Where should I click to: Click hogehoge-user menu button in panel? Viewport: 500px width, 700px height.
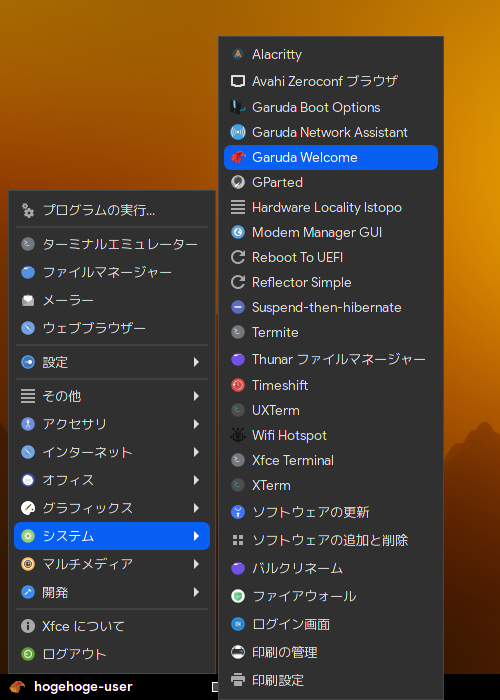71,687
